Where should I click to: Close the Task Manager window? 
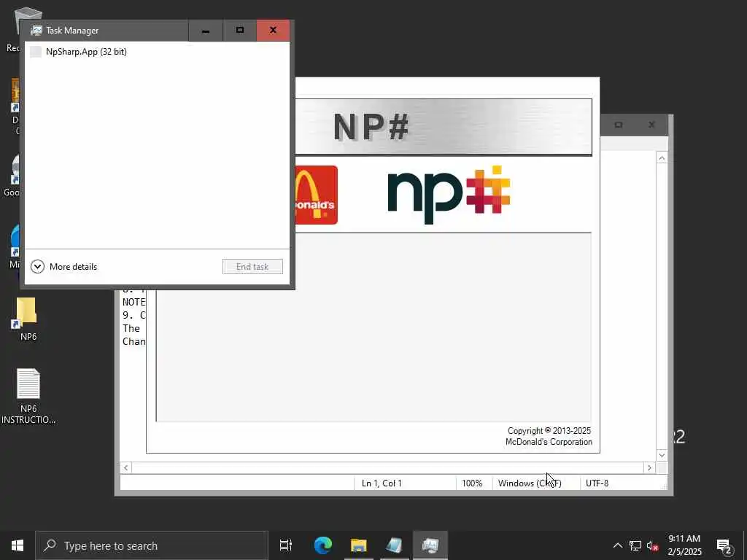click(x=273, y=31)
